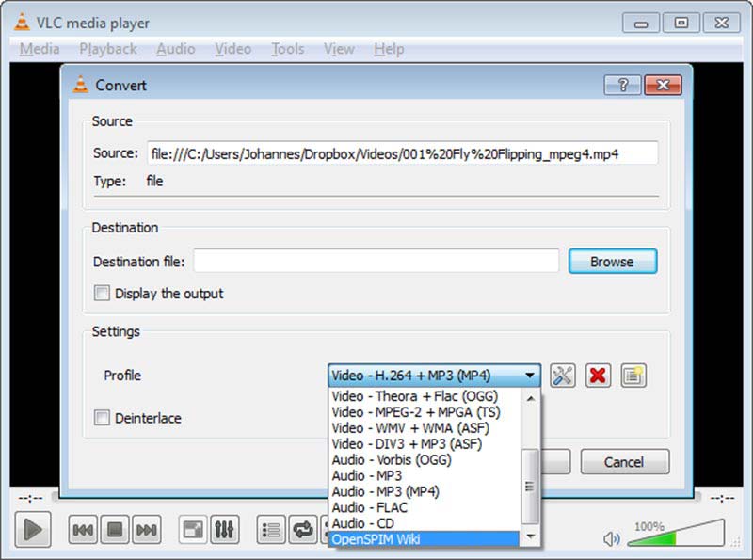This screenshot has height=560, width=753.
Task: Open the extended settings equalizer icon
Action: click(225, 529)
